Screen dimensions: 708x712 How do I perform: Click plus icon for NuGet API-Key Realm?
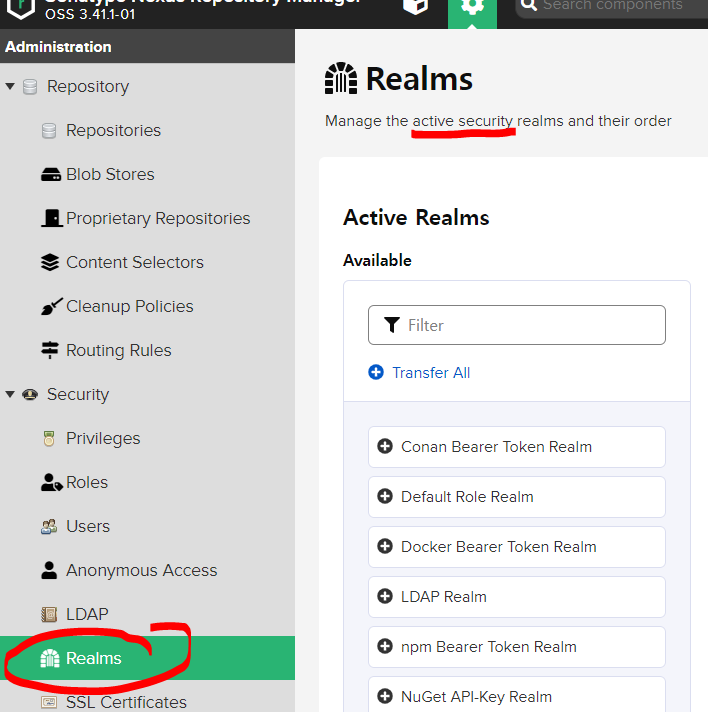coord(385,696)
